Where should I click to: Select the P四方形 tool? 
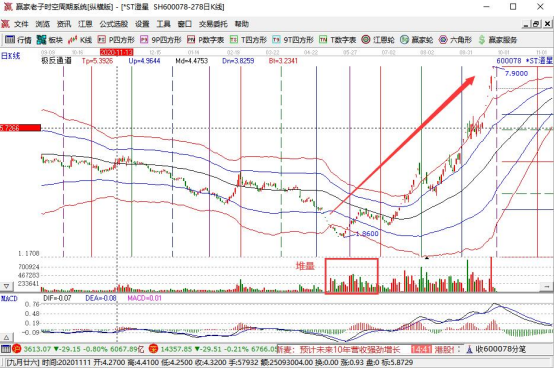[x=116, y=40]
